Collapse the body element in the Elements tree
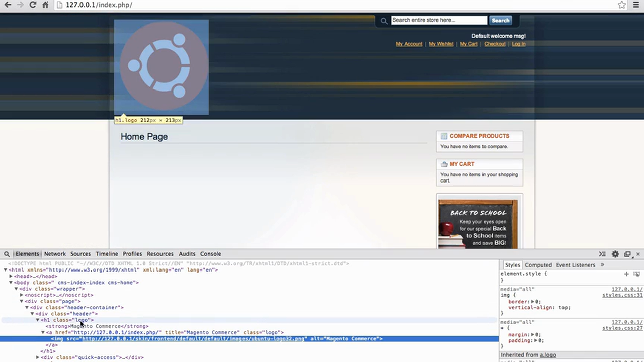Viewport: 644px width, 362px height. tap(11, 282)
